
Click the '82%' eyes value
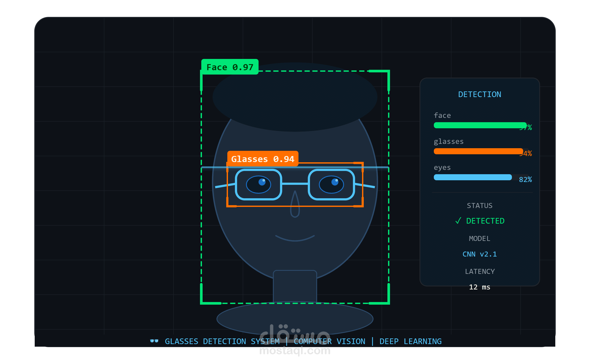point(525,180)
